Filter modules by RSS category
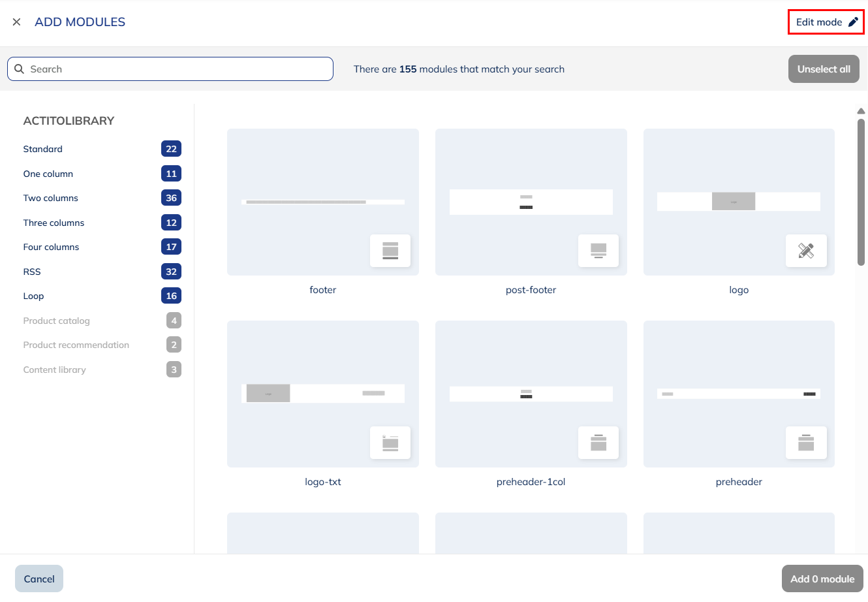 (x=32, y=272)
